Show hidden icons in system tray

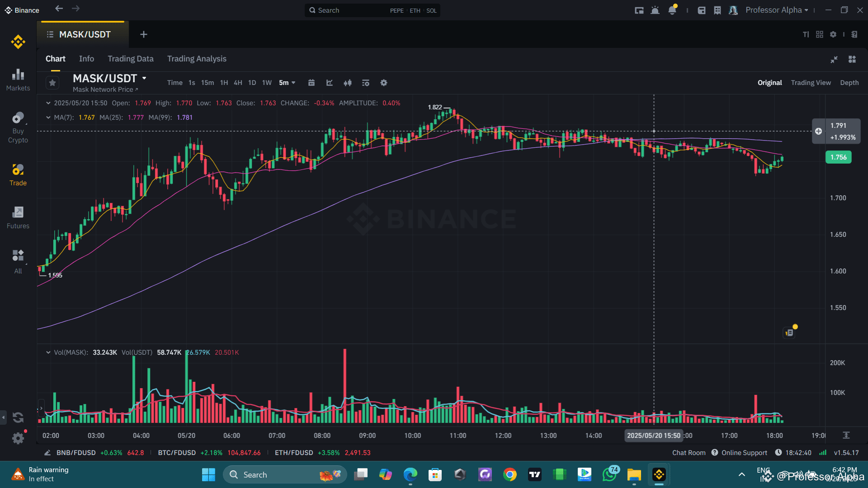pyautogui.click(x=742, y=474)
